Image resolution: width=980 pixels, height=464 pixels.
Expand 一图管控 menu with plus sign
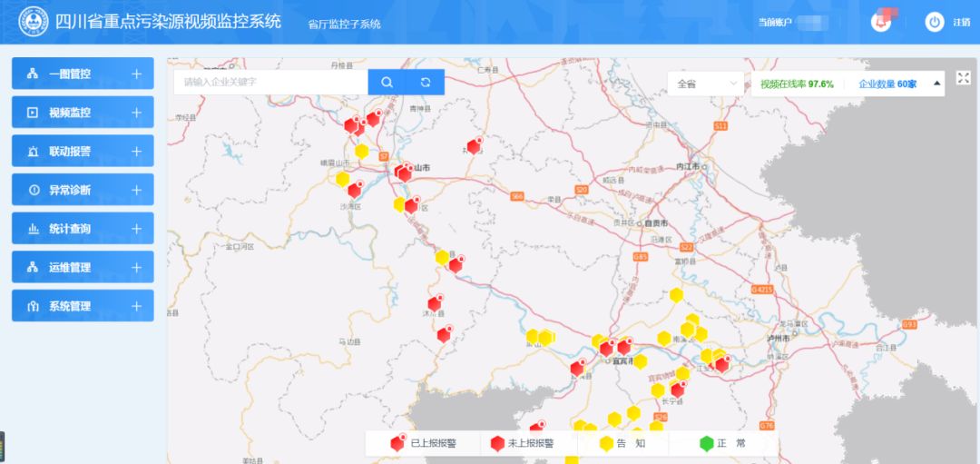[137, 74]
